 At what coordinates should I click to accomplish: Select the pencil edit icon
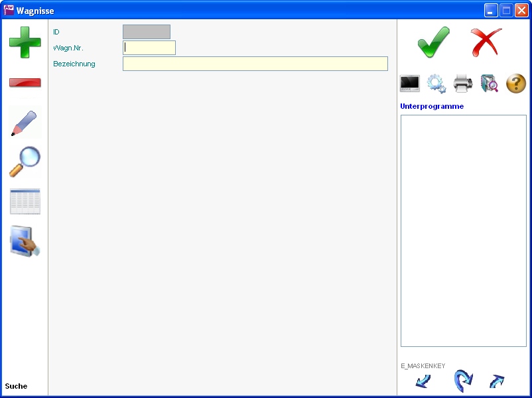[x=25, y=123]
